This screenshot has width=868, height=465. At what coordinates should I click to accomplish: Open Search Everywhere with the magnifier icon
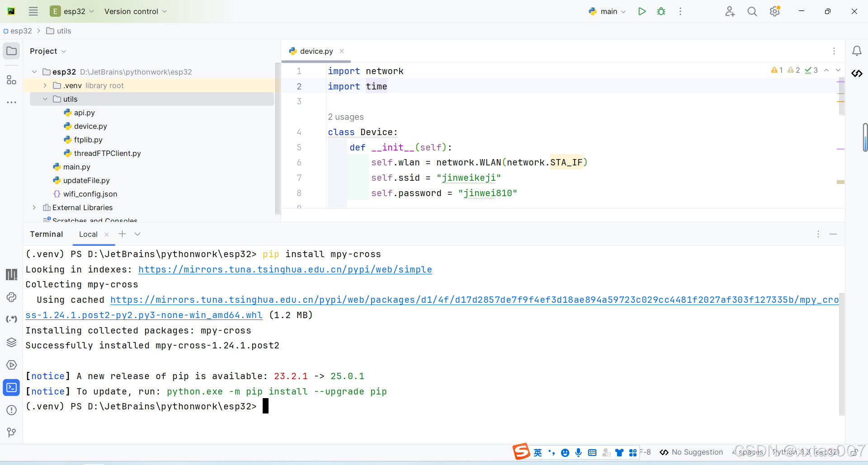pos(752,11)
